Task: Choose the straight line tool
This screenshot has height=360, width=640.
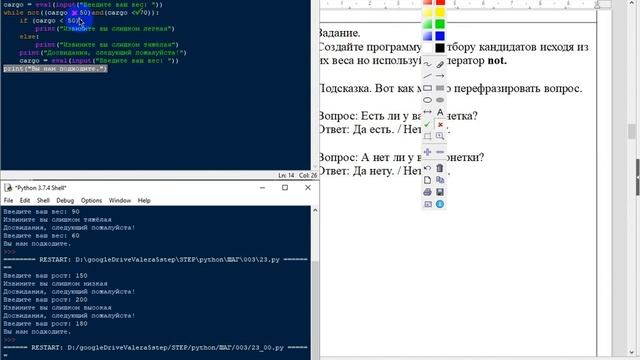Action: pos(427,76)
